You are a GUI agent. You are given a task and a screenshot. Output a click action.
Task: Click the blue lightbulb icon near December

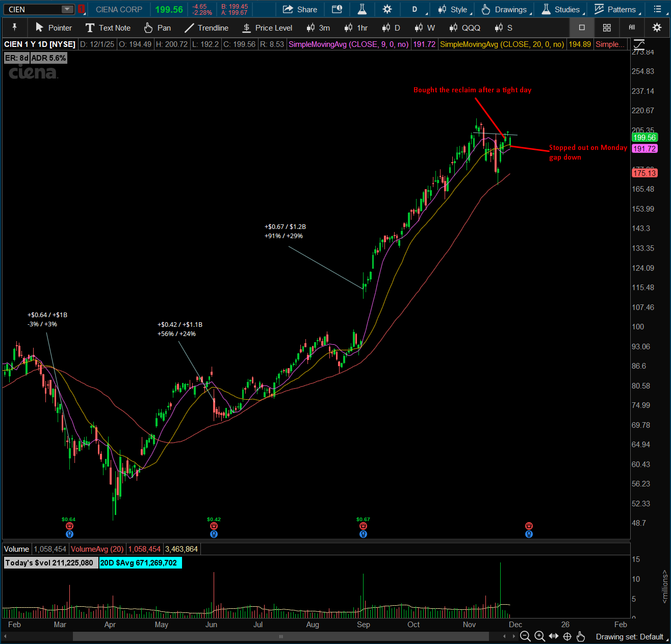point(529,534)
